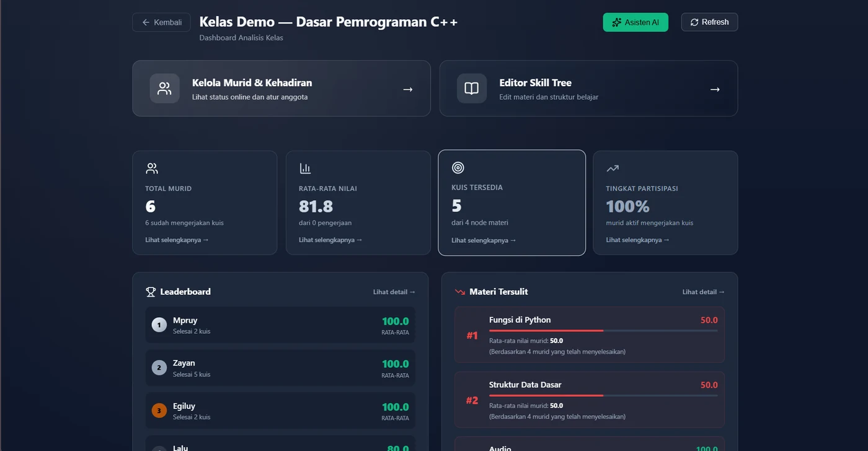This screenshot has width=868, height=451.
Task: Click the Fungsi di Python progress bar
Action: pos(603,331)
